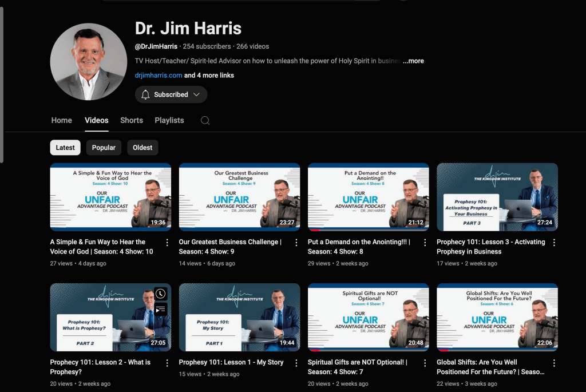586x392 pixels.
Task: Click Add to queue icon on Lesson 2 thumbnail
Action: click(x=161, y=309)
